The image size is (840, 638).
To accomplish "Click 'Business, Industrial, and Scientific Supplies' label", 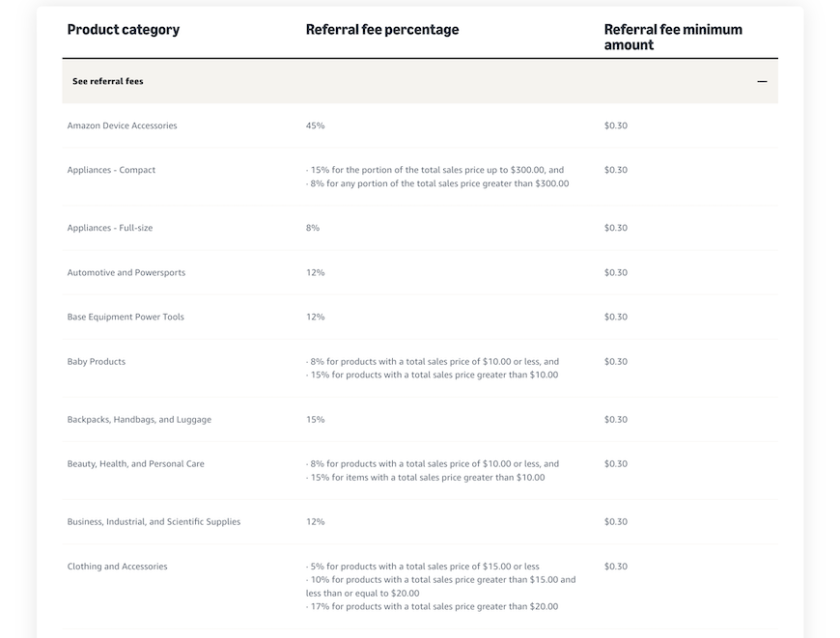I will pos(154,522).
